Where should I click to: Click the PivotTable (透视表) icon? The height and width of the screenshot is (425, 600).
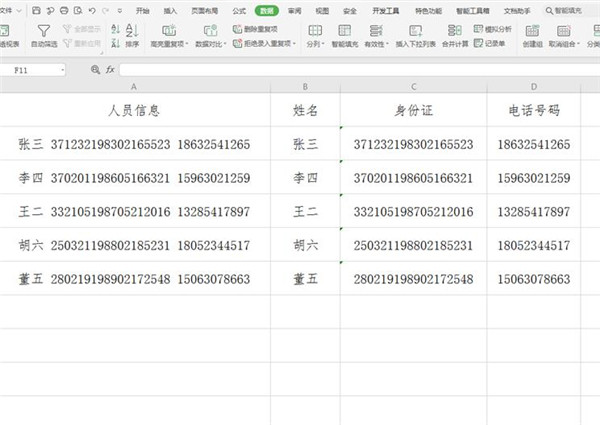pyautogui.click(x=5, y=31)
